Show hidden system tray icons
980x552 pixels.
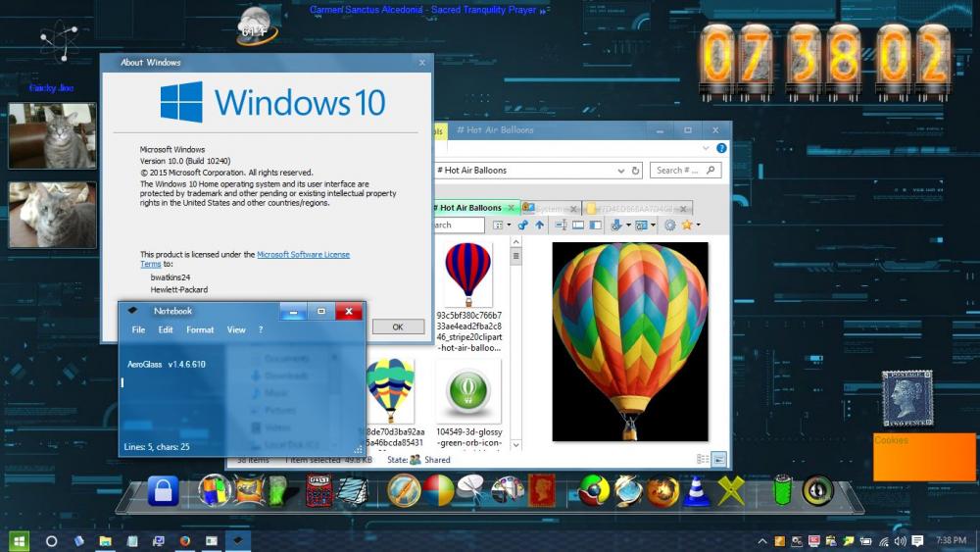(x=762, y=541)
